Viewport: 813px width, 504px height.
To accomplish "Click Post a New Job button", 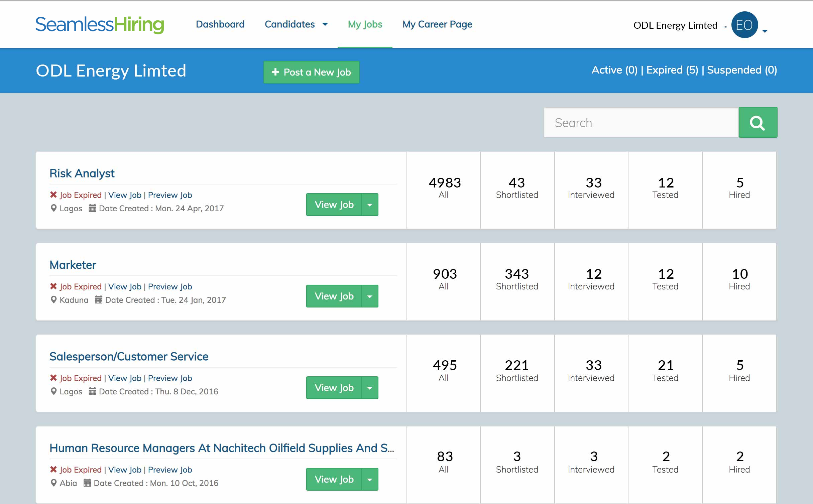I will pos(312,72).
